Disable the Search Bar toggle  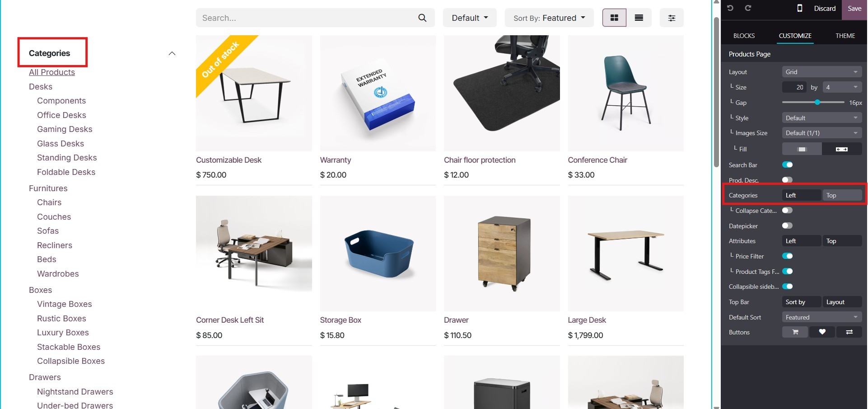[787, 165]
